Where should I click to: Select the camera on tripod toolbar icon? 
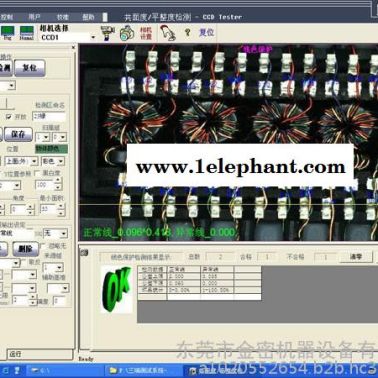108,33
